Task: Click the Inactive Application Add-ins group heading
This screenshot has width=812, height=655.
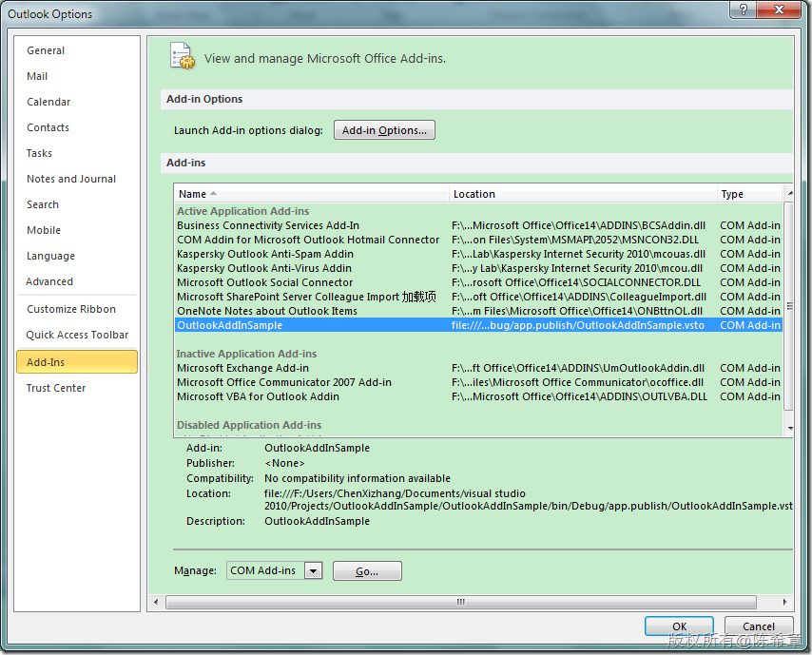Action: (x=246, y=354)
